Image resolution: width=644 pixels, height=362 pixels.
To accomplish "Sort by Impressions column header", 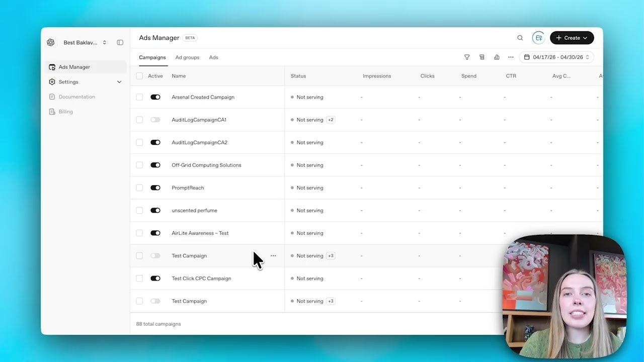I will [377, 76].
